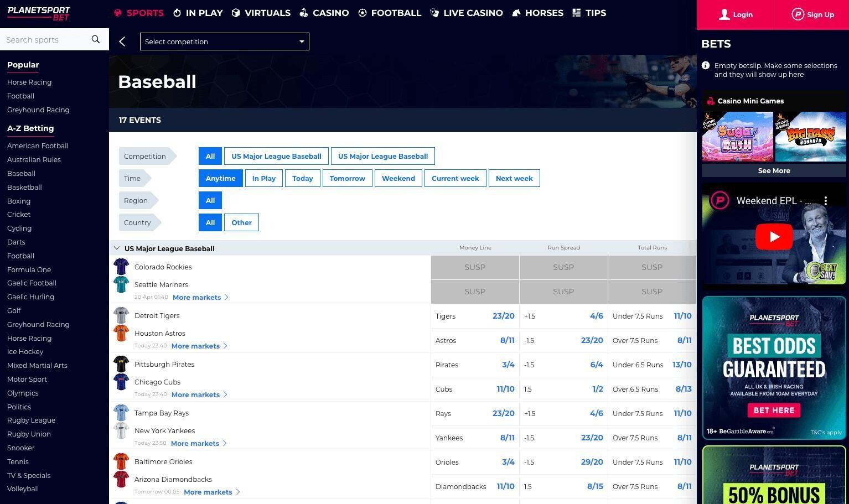This screenshot has width=849, height=504.
Task: Click the Virtuals cube icon
Action: (x=236, y=13)
